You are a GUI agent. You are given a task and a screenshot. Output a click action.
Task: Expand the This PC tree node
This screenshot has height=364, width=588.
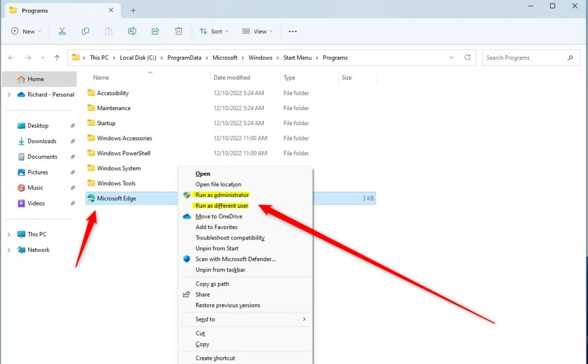(x=9, y=234)
